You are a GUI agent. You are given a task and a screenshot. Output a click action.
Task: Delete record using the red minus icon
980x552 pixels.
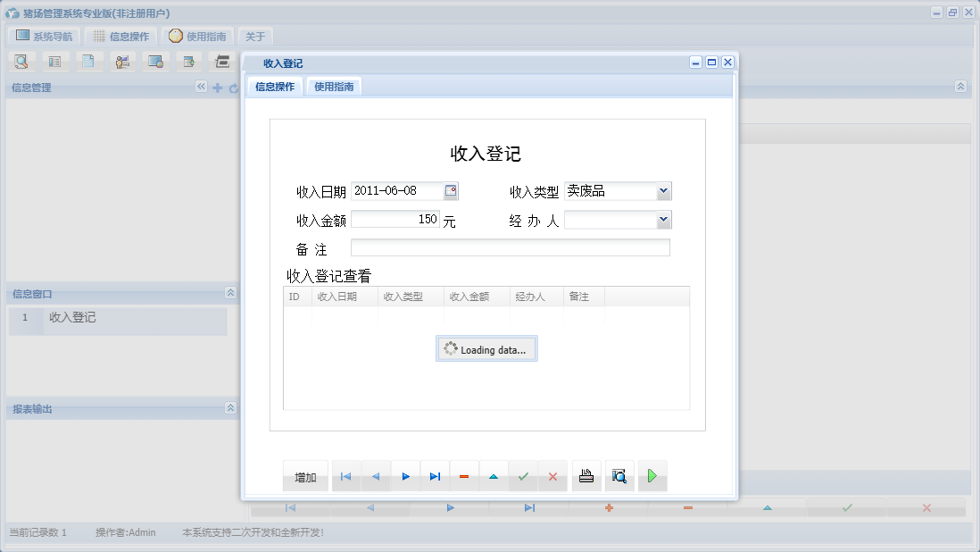tap(464, 475)
